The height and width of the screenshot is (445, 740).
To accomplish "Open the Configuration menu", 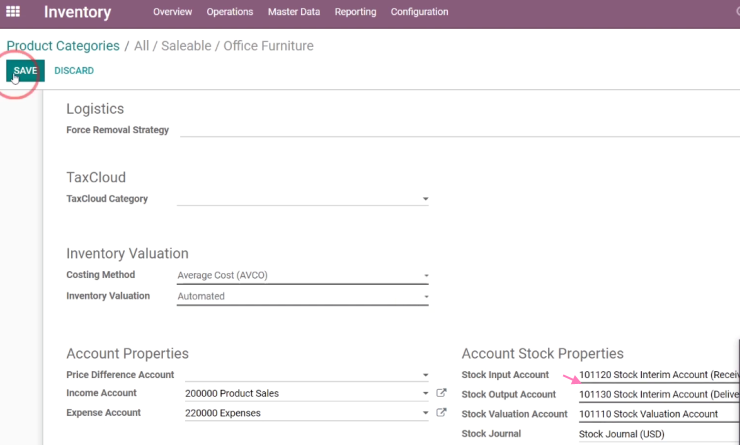I will (420, 12).
